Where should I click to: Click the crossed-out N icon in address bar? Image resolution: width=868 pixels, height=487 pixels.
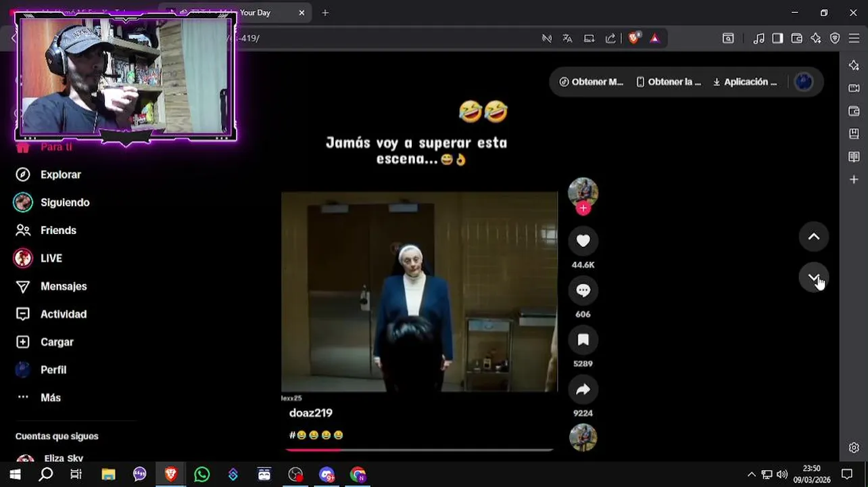(547, 39)
